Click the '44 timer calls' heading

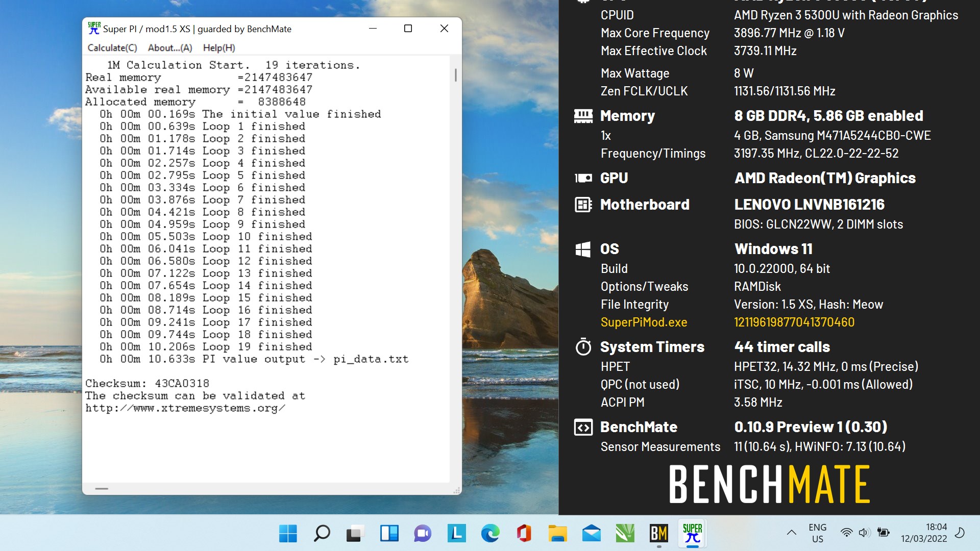point(782,347)
